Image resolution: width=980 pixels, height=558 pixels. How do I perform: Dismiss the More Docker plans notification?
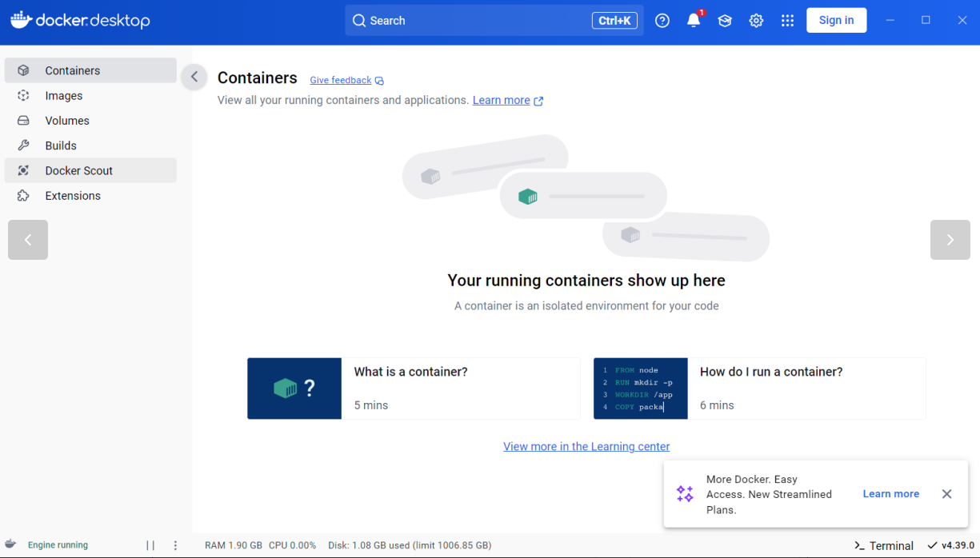pos(946,494)
